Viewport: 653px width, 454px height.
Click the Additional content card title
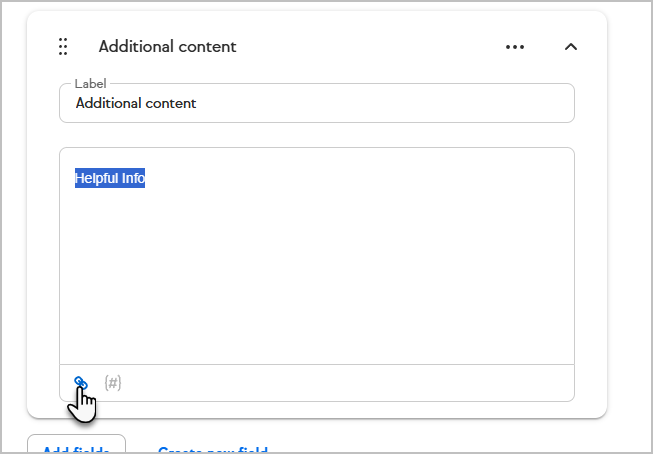[x=167, y=47]
